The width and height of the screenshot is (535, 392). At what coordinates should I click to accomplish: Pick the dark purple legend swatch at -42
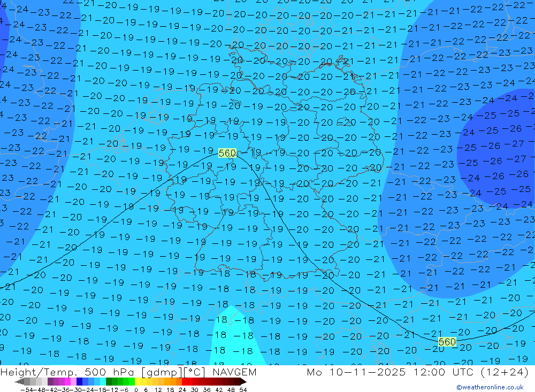50,382
